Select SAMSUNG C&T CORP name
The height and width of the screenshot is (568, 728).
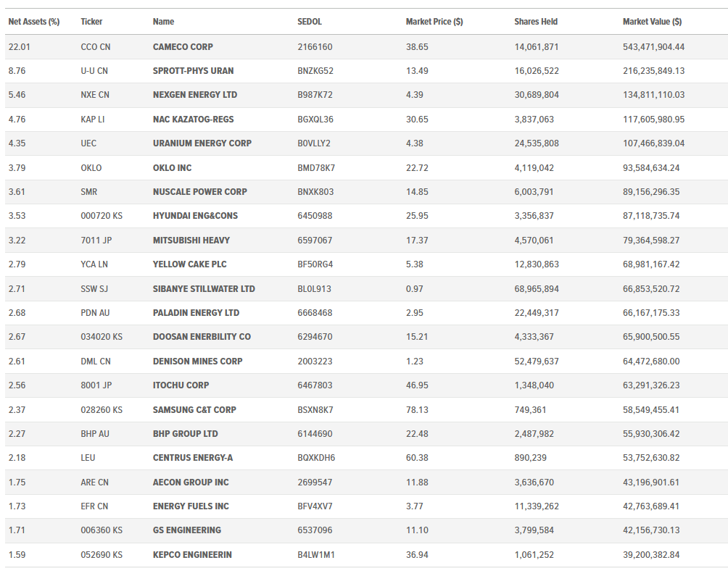[194, 410]
